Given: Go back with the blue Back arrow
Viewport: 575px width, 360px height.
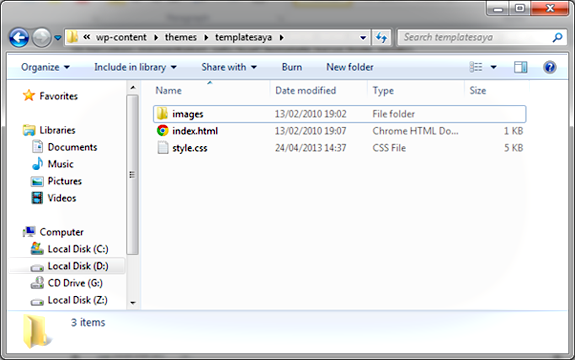Looking at the screenshot, I should pos(19,37).
